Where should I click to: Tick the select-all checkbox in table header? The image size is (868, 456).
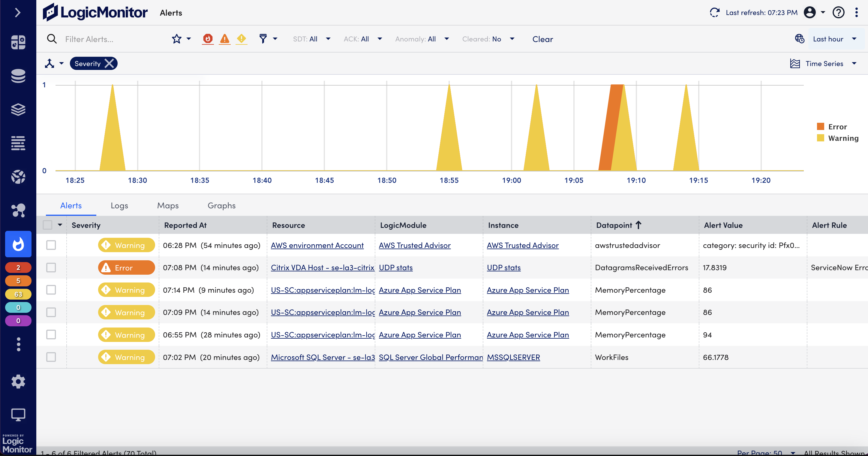point(47,225)
